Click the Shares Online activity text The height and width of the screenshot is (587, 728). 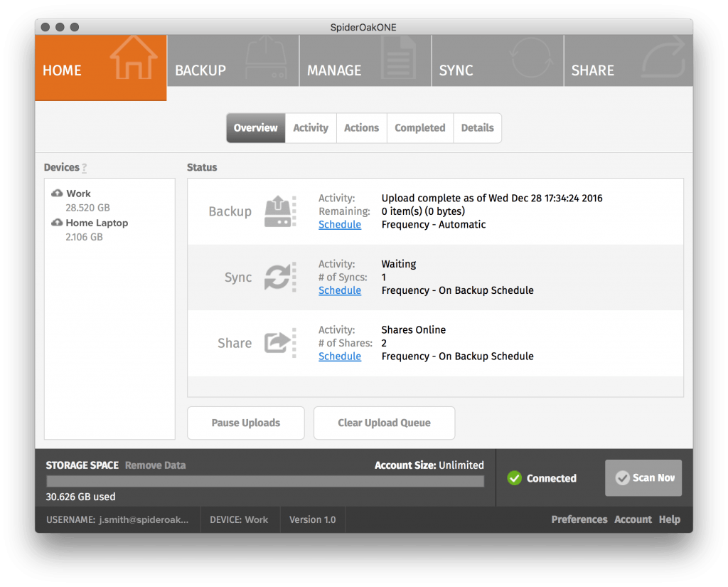click(413, 330)
